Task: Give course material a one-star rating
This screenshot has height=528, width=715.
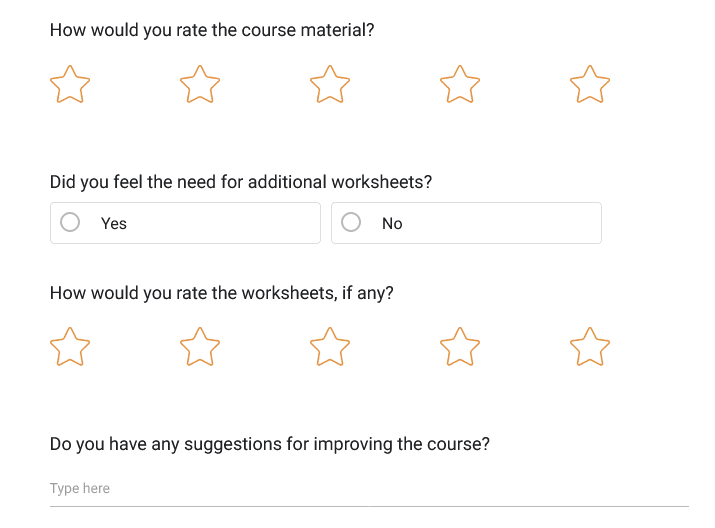Action: pyautogui.click(x=70, y=85)
